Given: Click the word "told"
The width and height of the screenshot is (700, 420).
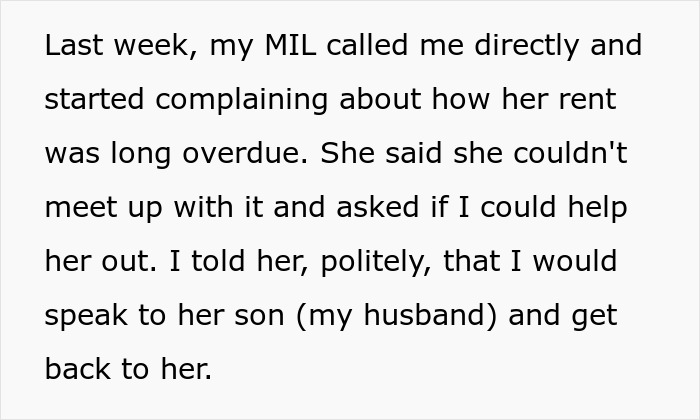Looking at the screenshot, I should [x=218, y=261].
